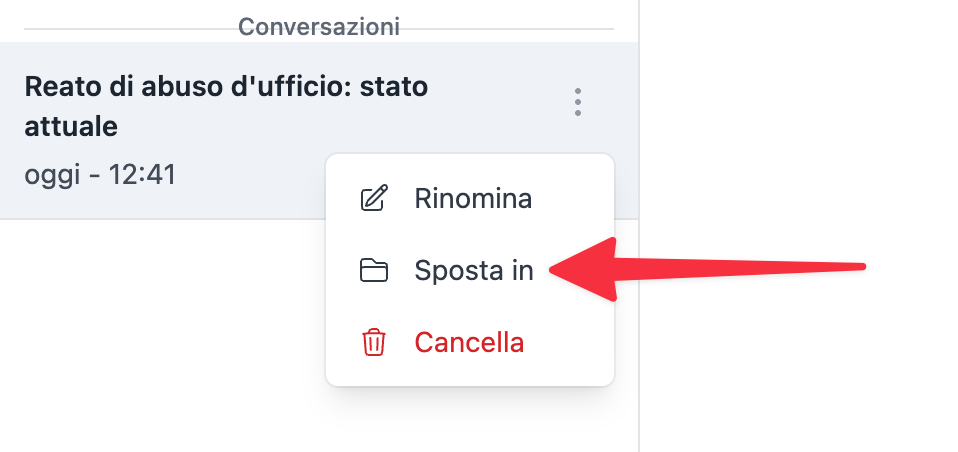This screenshot has height=452, width=958.
Task: Click the three-dot options icon on the conversation
Action: coord(577,102)
